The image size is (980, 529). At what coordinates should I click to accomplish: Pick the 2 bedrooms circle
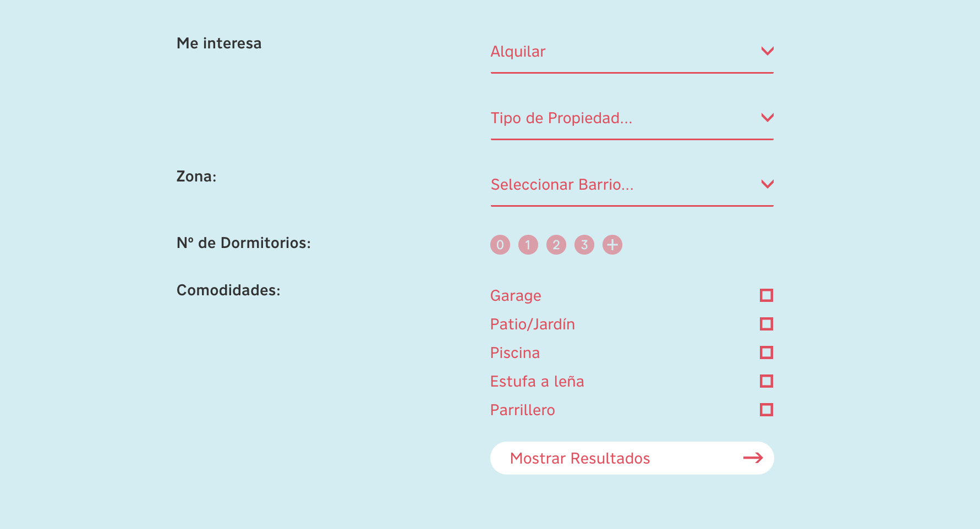(556, 245)
